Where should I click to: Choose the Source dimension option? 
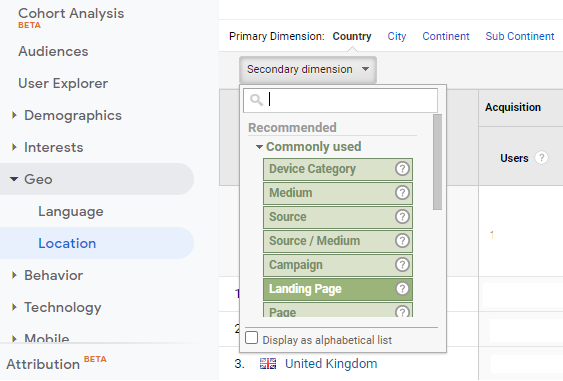tap(338, 217)
